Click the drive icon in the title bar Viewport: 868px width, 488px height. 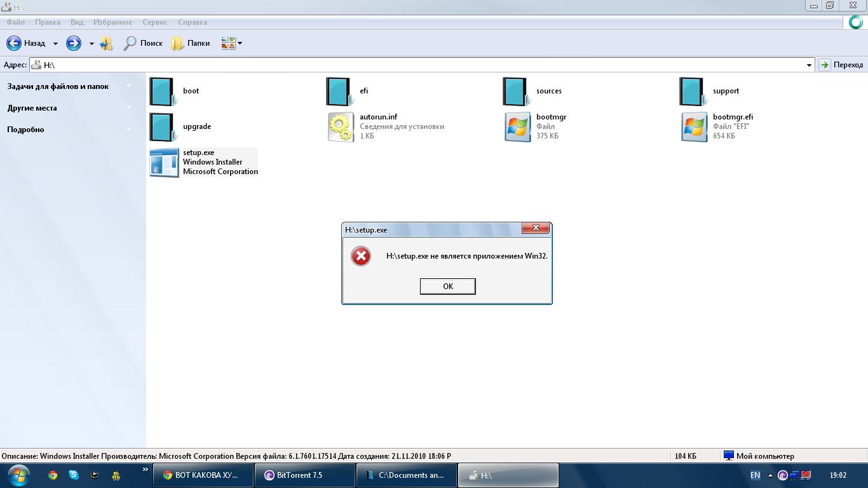7,7
